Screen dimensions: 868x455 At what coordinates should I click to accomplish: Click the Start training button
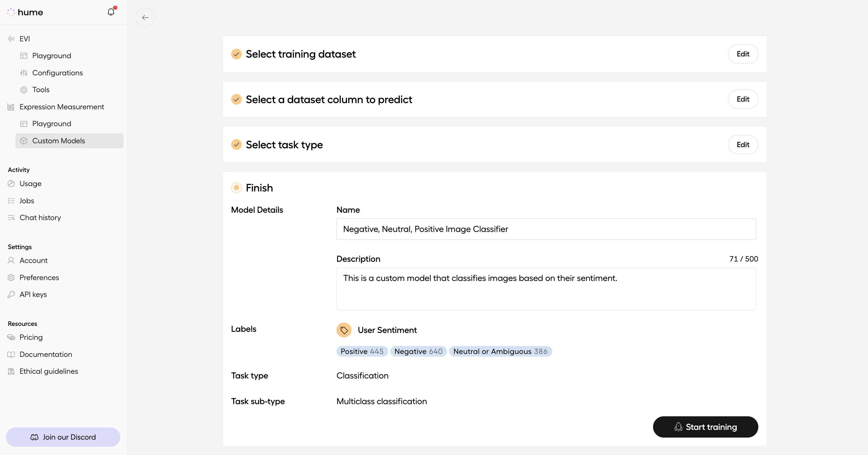click(705, 427)
